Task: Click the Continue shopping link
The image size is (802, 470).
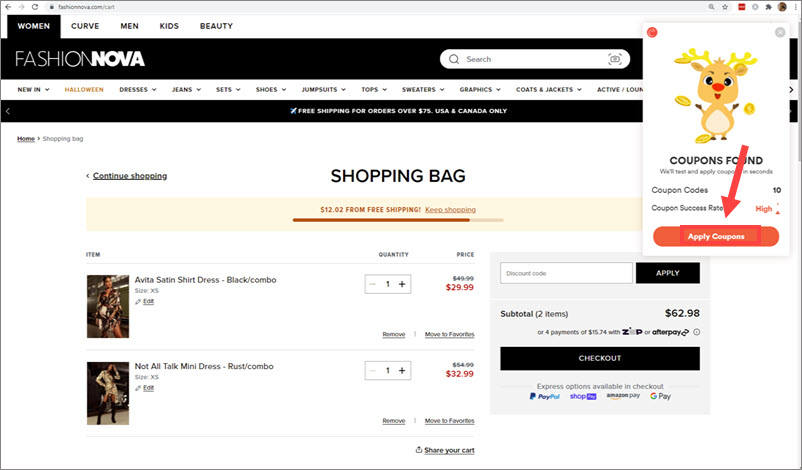Action: pyautogui.click(x=130, y=176)
